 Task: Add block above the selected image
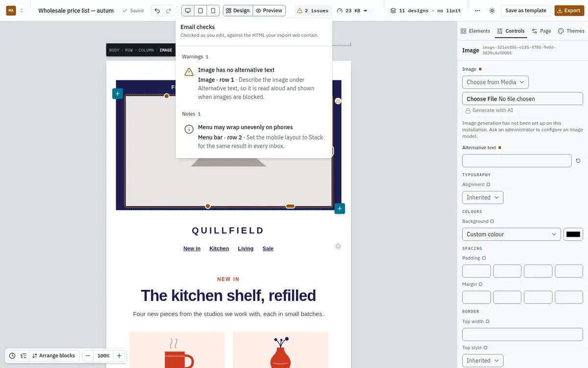pos(117,94)
